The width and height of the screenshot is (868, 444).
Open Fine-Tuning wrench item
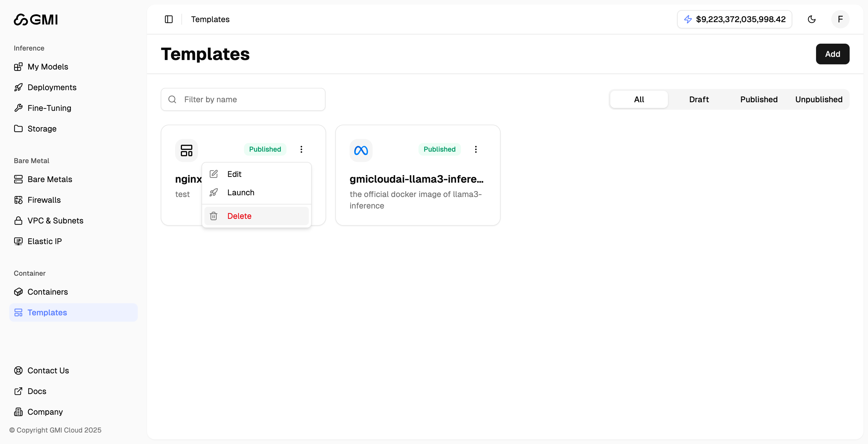pos(49,108)
